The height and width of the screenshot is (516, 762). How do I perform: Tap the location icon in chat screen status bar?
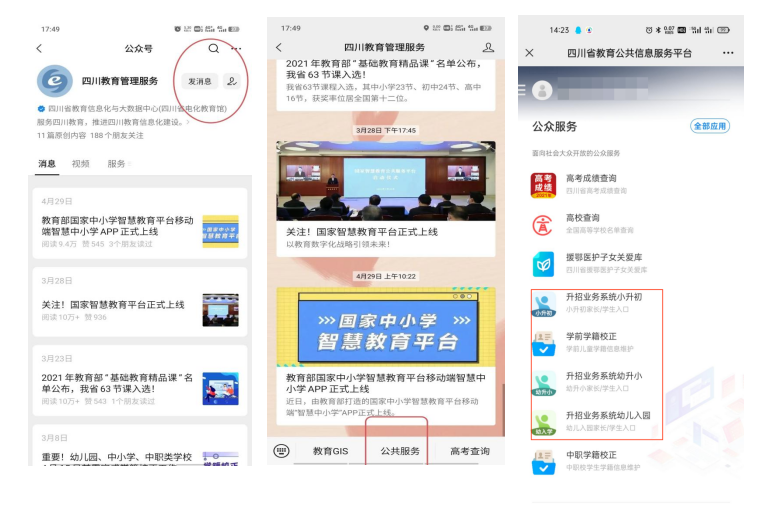tap(426, 28)
